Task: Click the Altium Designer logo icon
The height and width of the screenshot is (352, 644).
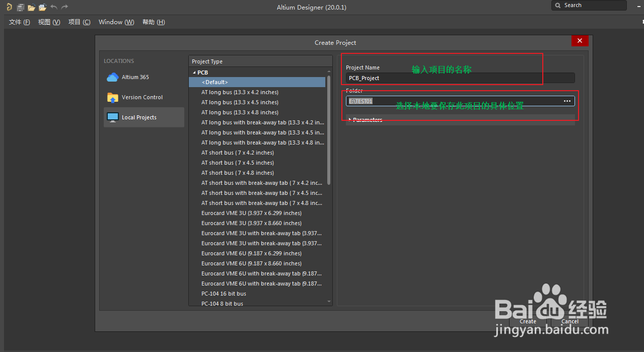Action: pos(9,7)
